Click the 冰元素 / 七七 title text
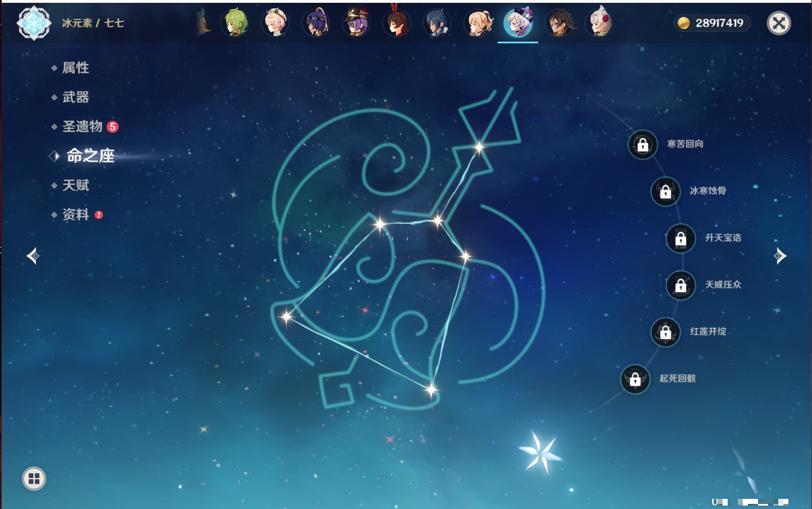The image size is (812, 509). (x=93, y=23)
